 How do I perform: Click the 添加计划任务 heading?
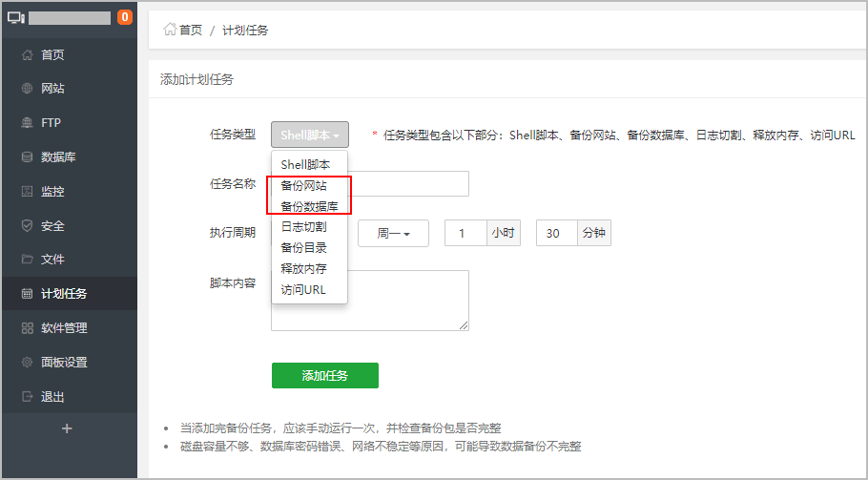196,79
